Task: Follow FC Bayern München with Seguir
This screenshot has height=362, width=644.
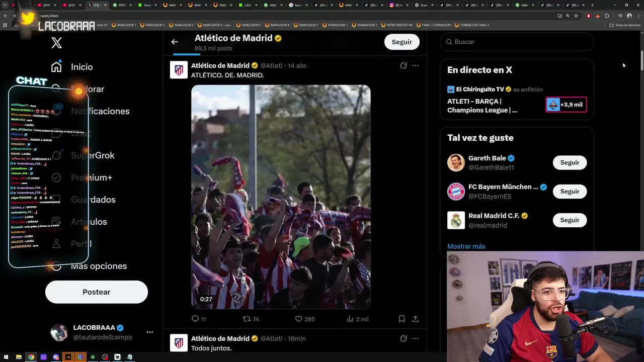Action: pos(570,191)
